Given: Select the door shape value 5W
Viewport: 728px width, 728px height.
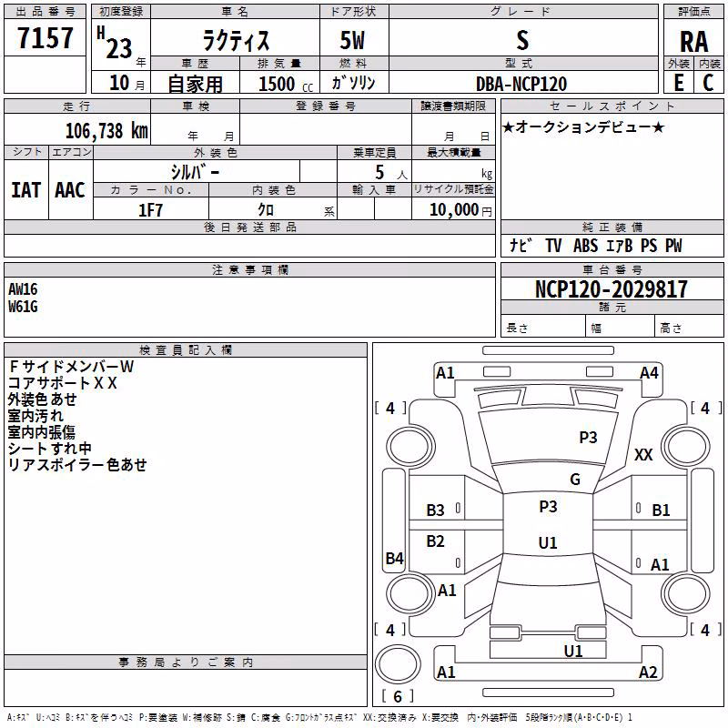Looking at the screenshot, I should [x=352, y=40].
